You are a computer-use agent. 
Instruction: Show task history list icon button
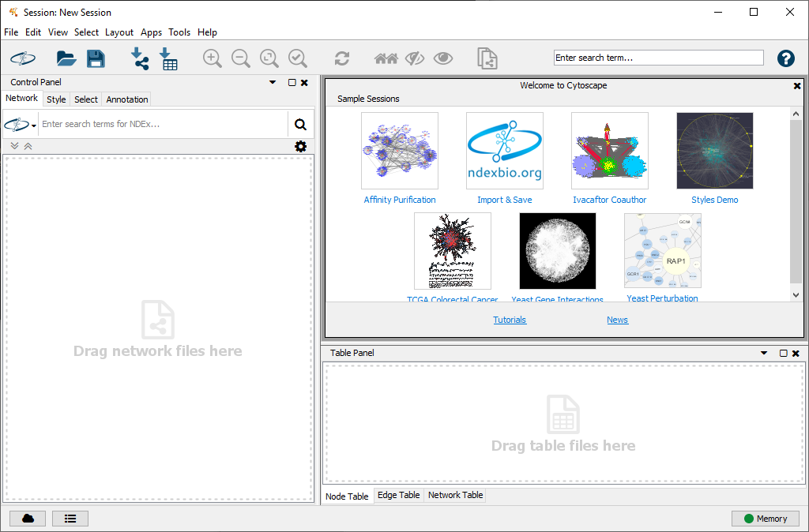click(x=70, y=519)
